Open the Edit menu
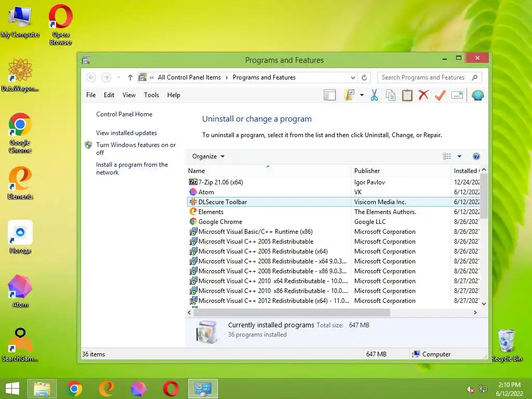532x399 pixels. pyautogui.click(x=109, y=95)
